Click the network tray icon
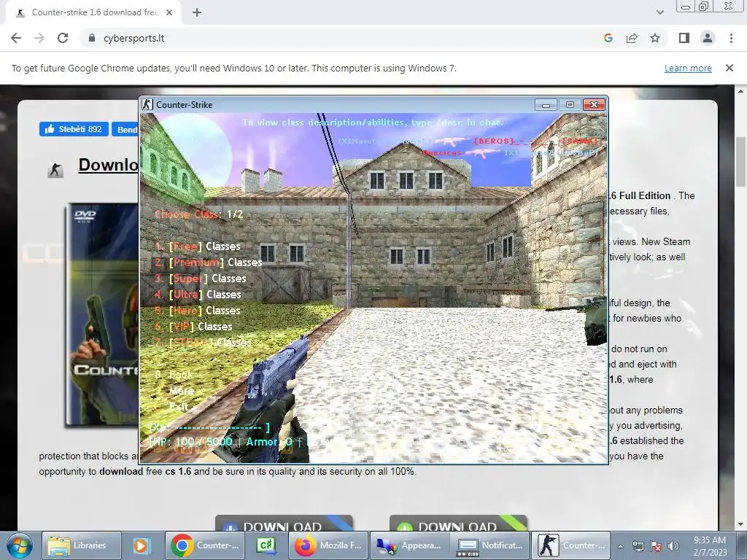The width and height of the screenshot is (747, 560). (638, 546)
